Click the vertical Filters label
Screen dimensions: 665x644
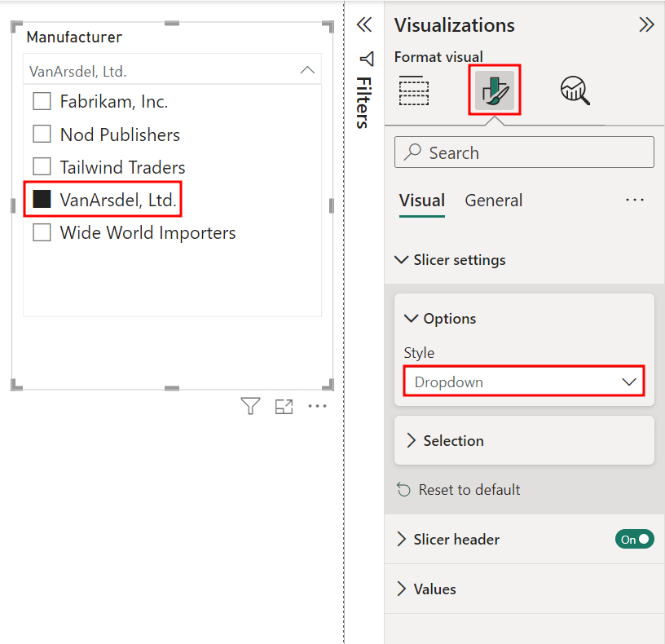[x=364, y=103]
